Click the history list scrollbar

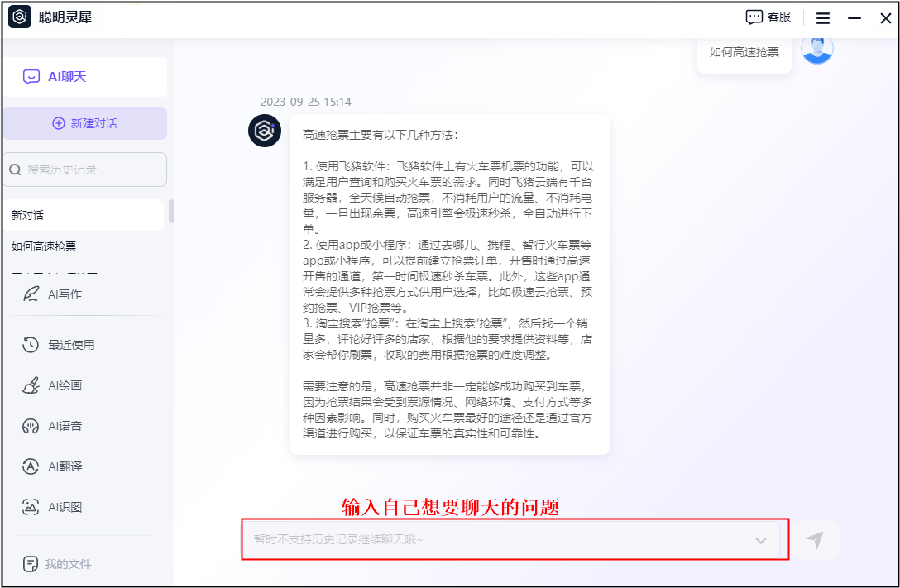click(x=171, y=212)
